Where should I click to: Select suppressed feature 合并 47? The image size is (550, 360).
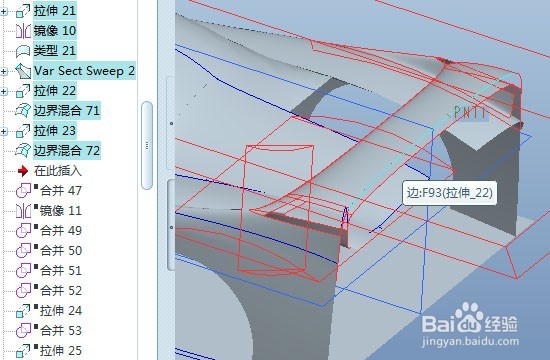click(x=61, y=191)
